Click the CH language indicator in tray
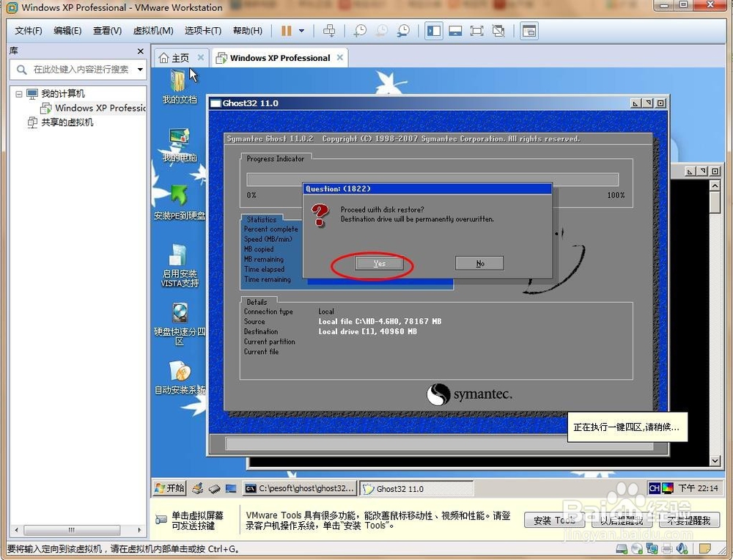The width and height of the screenshot is (733, 560). click(654, 488)
